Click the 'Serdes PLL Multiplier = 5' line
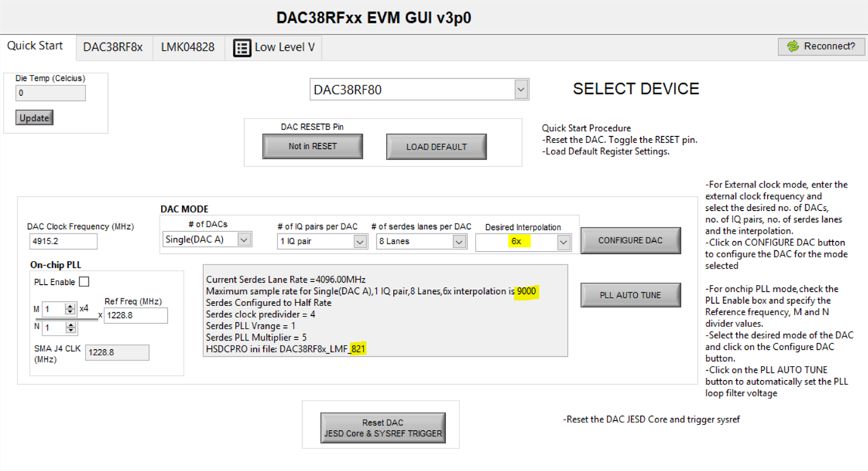The height and width of the screenshot is (471, 868). (257, 337)
